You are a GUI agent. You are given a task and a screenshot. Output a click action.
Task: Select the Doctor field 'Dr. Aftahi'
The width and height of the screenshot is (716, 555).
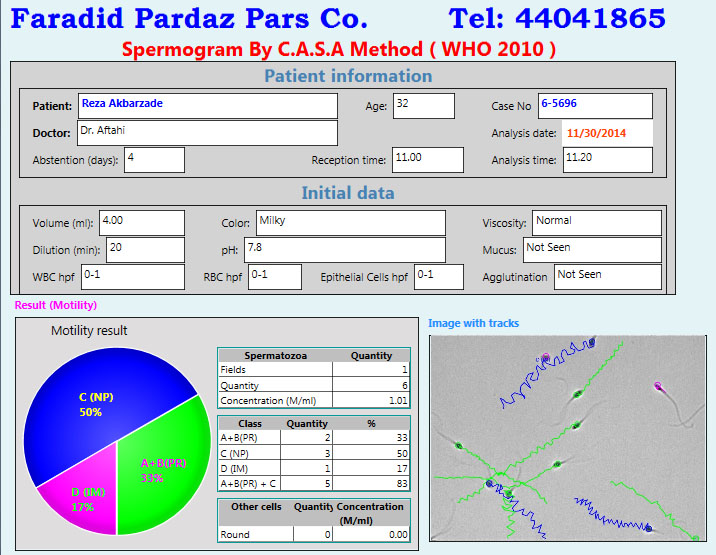tap(207, 133)
